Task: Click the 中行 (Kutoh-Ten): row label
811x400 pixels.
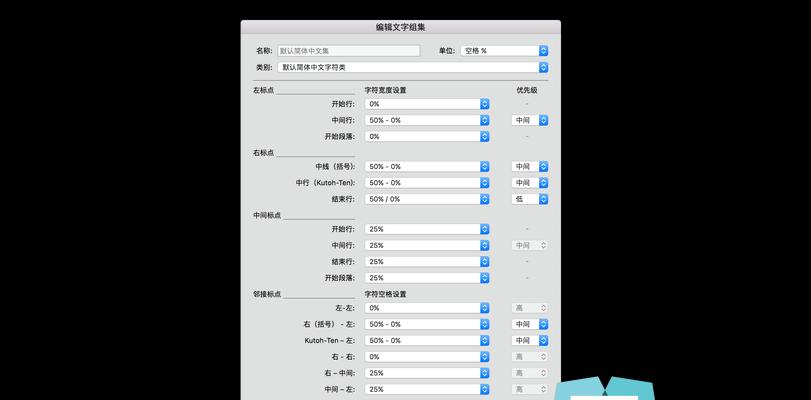Action: coord(325,183)
